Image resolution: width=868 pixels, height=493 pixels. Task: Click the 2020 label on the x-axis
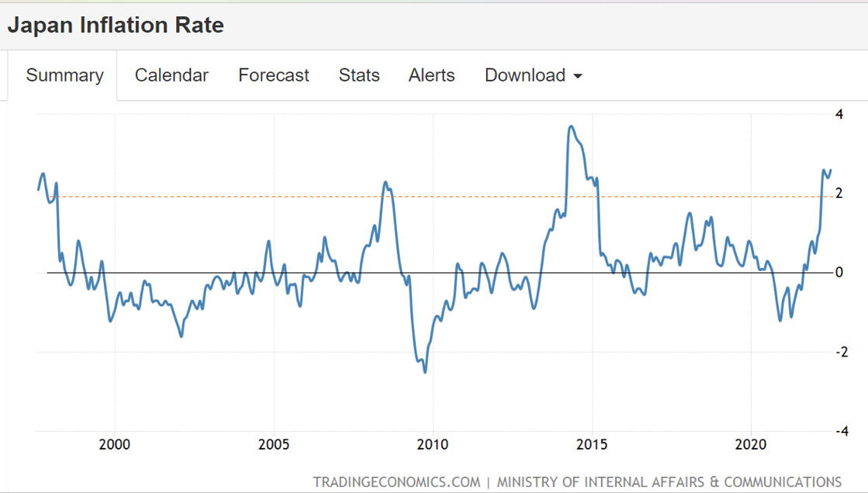click(x=752, y=445)
